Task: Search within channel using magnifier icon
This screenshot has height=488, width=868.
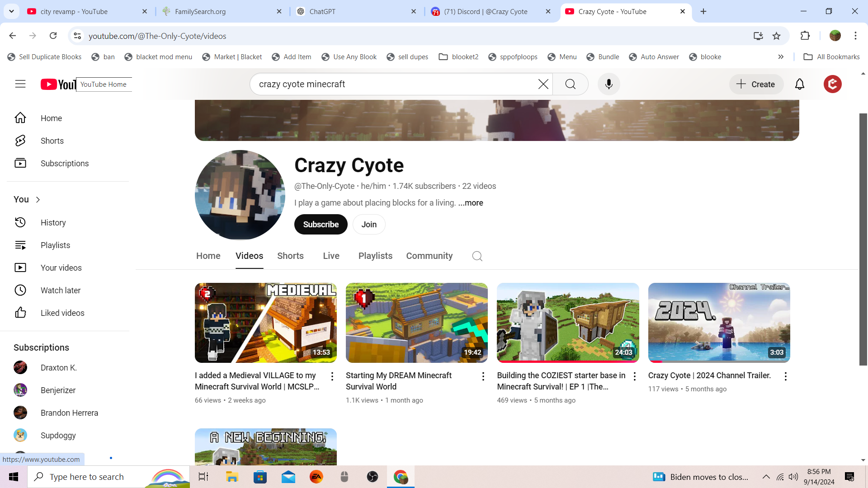Action: click(477, 256)
